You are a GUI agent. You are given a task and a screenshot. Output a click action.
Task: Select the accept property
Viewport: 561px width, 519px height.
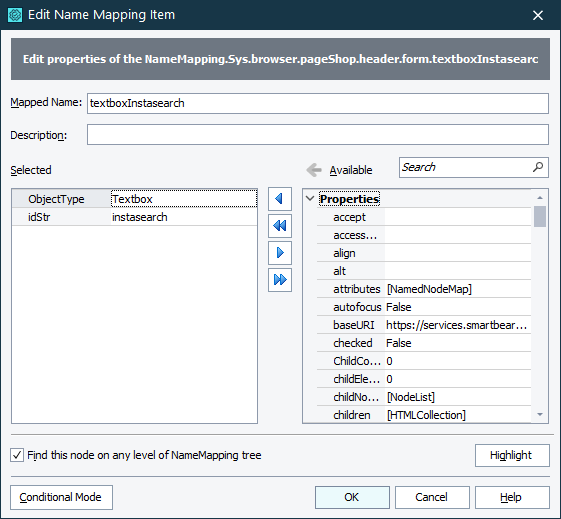424,217
